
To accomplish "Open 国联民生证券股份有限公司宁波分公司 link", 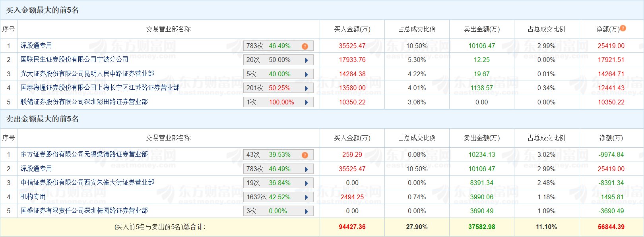I will [74, 60].
